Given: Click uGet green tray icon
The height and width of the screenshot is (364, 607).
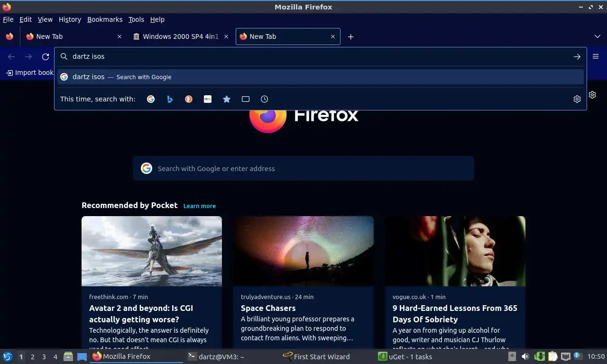Looking at the screenshot, I should coord(539,356).
